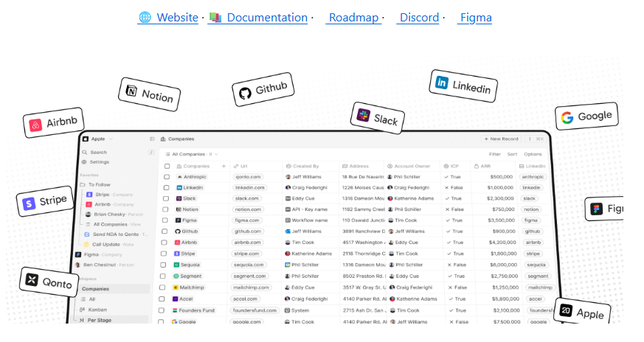Open the three-dot menu next to New Record
Viewport: 644px width, 342px height.
point(530,139)
